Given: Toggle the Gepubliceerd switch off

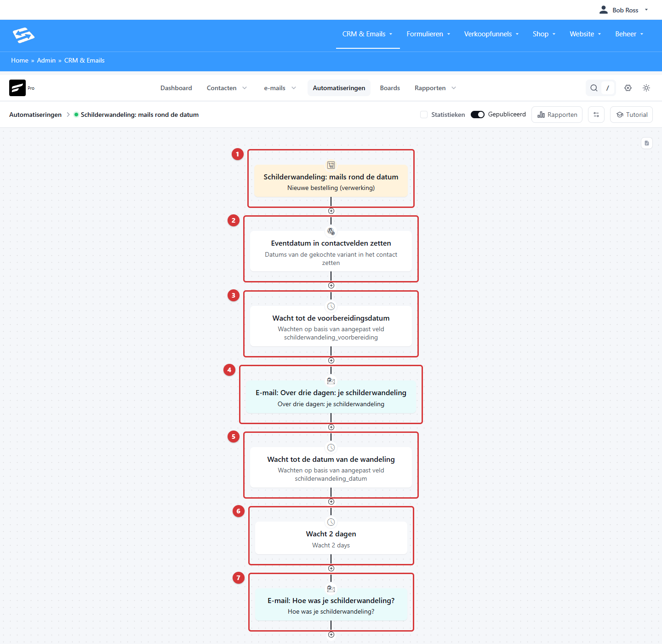Looking at the screenshot, I should (x=478, y=115).
